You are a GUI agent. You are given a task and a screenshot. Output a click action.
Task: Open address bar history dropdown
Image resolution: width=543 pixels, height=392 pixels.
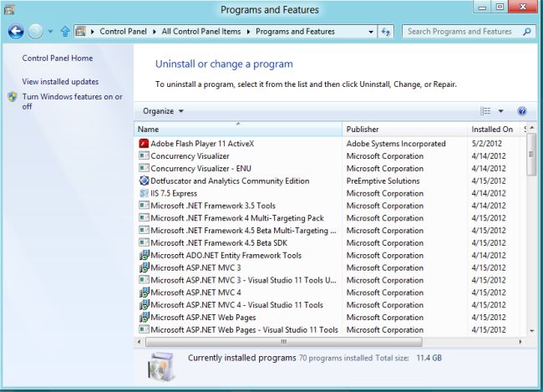pos(371,32)
